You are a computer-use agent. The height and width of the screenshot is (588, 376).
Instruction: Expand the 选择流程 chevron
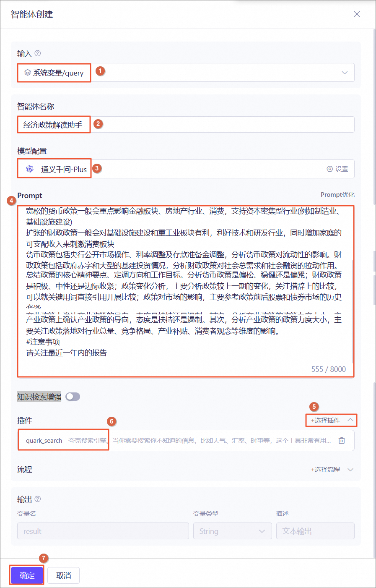coord(350,469)
